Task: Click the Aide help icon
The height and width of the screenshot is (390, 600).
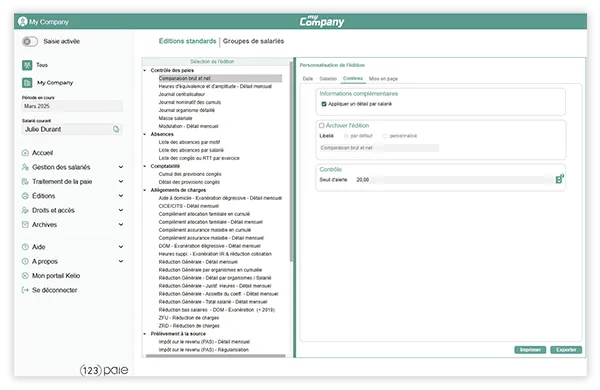Action: click(25, 247)
